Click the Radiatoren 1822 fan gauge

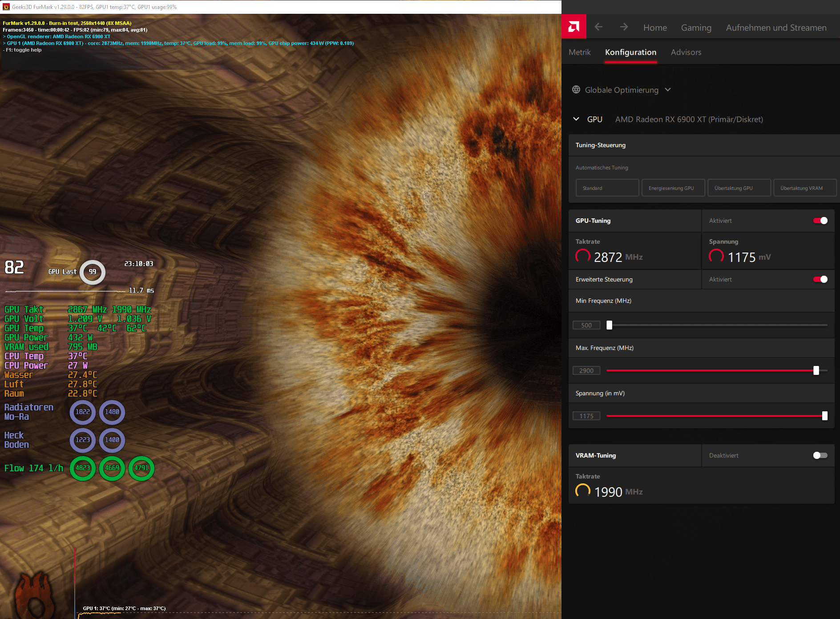pyautogui.click(x=83, y=412)
